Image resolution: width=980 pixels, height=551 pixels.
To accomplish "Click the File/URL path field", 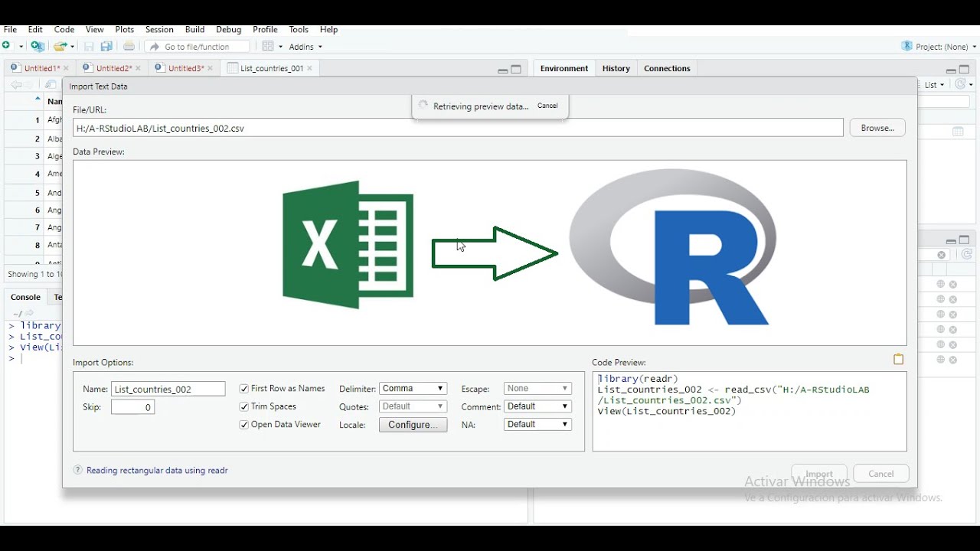I will point(458,128).
